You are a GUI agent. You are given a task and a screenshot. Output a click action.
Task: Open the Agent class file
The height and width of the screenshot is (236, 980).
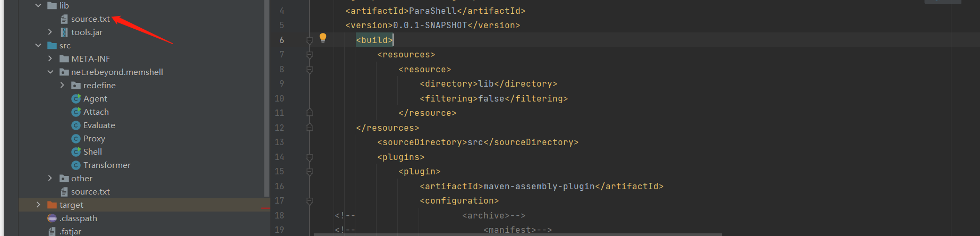(x=95, y=99)
